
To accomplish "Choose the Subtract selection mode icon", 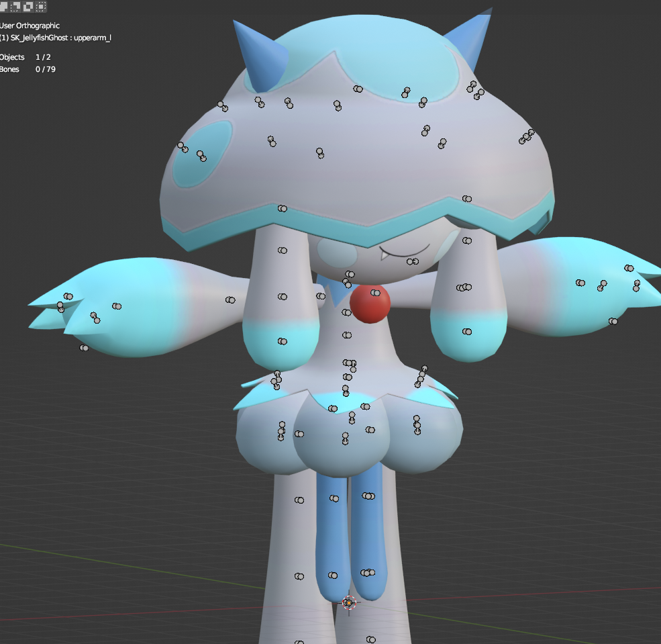I will [15, 6].
